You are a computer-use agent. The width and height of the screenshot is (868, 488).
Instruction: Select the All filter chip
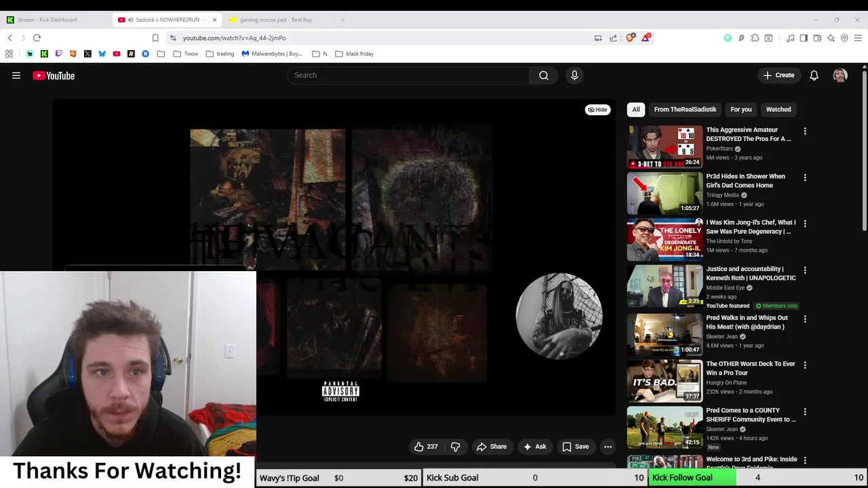(636, 109)
